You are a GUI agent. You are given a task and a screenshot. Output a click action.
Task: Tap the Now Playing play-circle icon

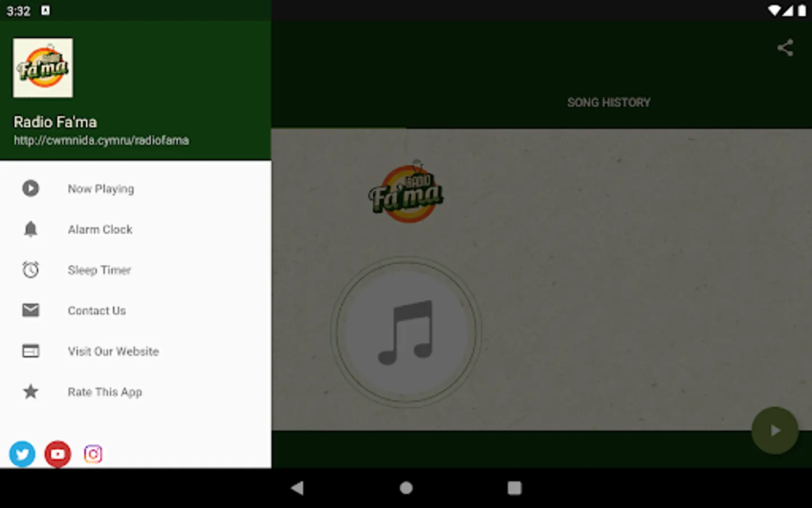[x=30, y=188]
